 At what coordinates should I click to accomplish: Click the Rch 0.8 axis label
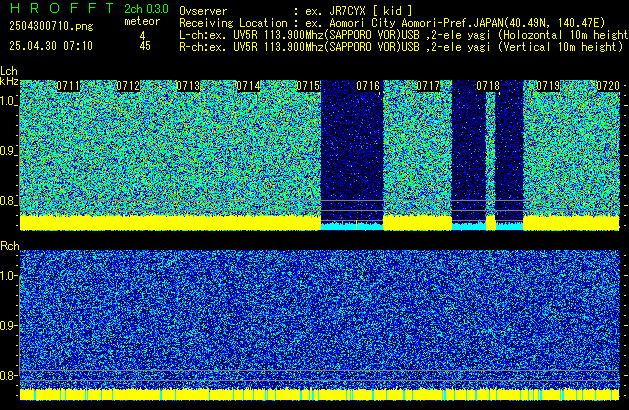tap(8, 375)
